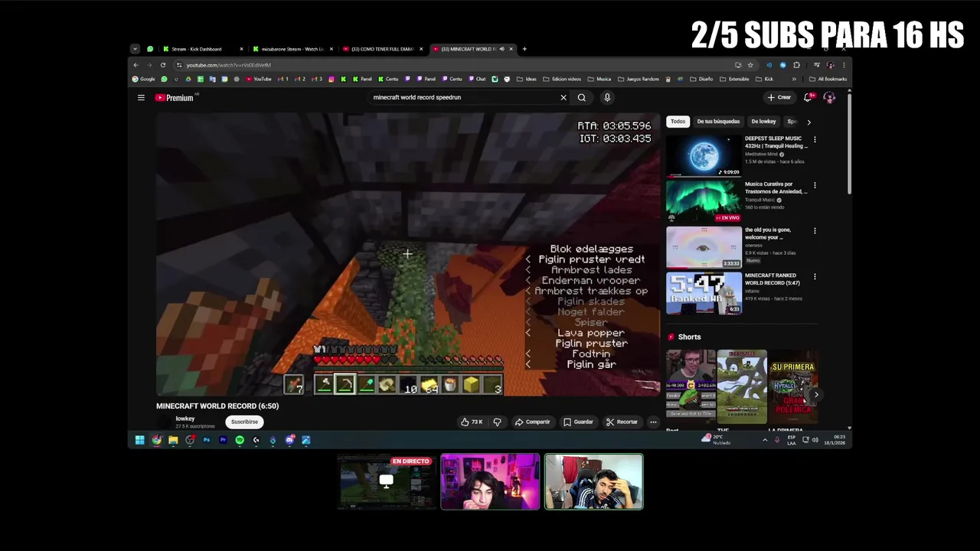The image size is (980, 551).
Task: Click the Minecraft video player area
Action: pyautogui.click(x=408, y=254)
